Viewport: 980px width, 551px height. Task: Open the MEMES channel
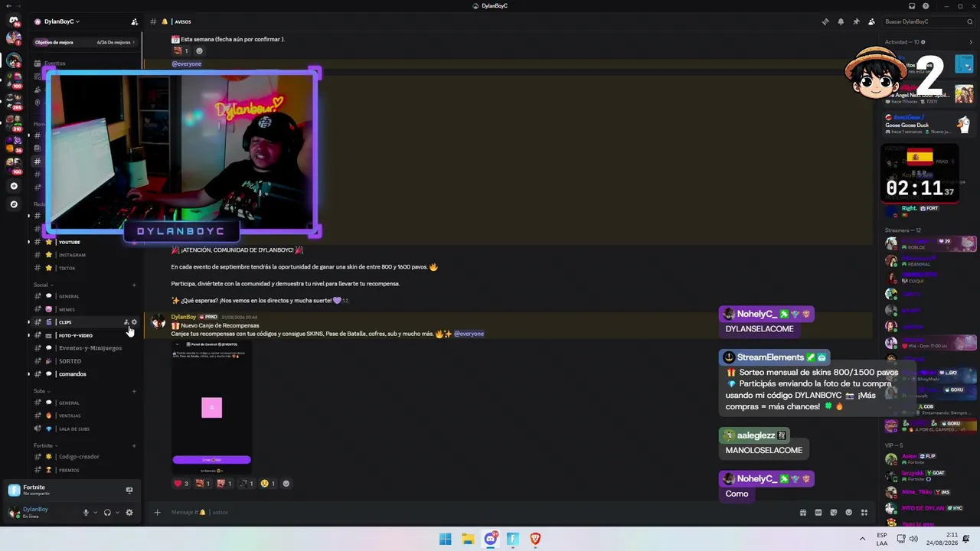pyautogui.click(x=84, y=309)
